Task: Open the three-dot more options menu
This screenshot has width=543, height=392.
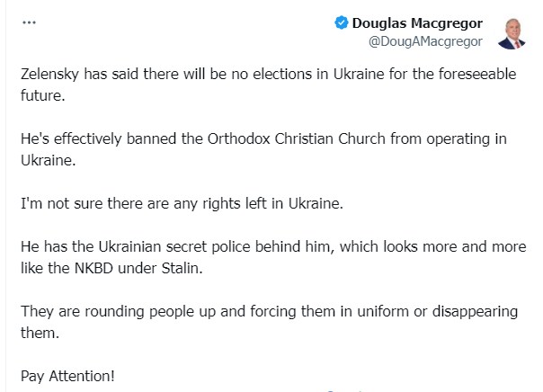Action: [28, 25]
